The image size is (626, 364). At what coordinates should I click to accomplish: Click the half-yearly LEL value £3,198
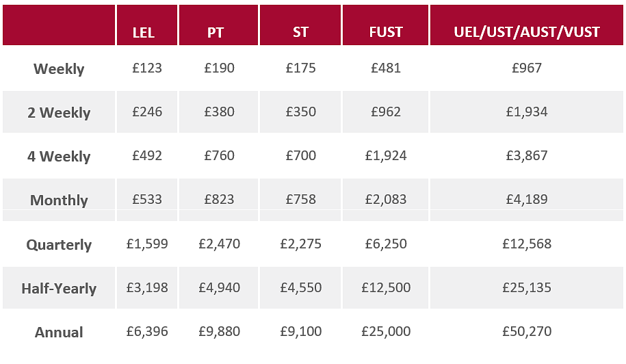click(147, 288)
